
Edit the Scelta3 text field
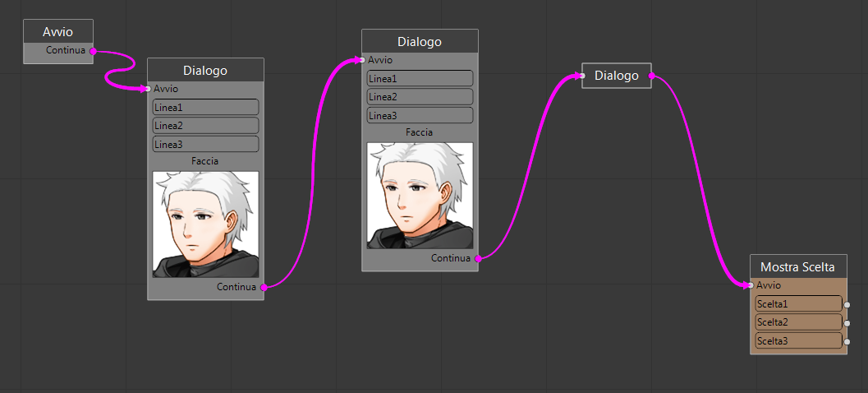tap(798, 340)
